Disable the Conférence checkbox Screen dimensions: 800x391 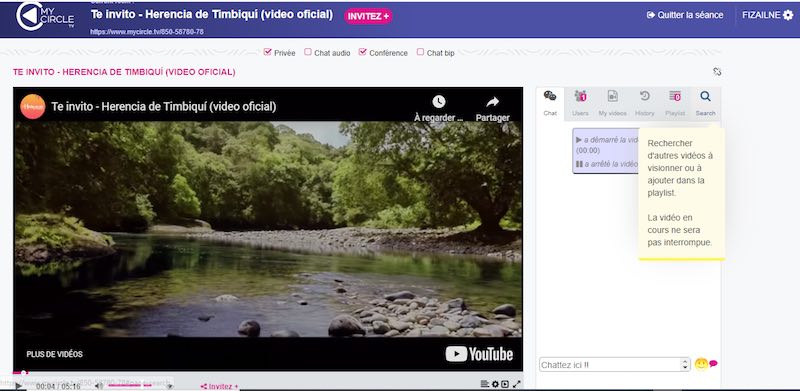click(x=363, y=52)
